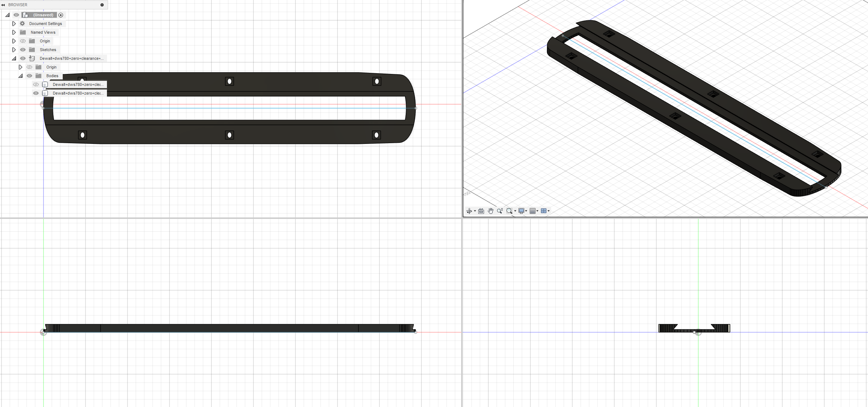This screenshot has width=868, height=407.
Task: Click the anchored Dewalt component icon
Action: 32,58
